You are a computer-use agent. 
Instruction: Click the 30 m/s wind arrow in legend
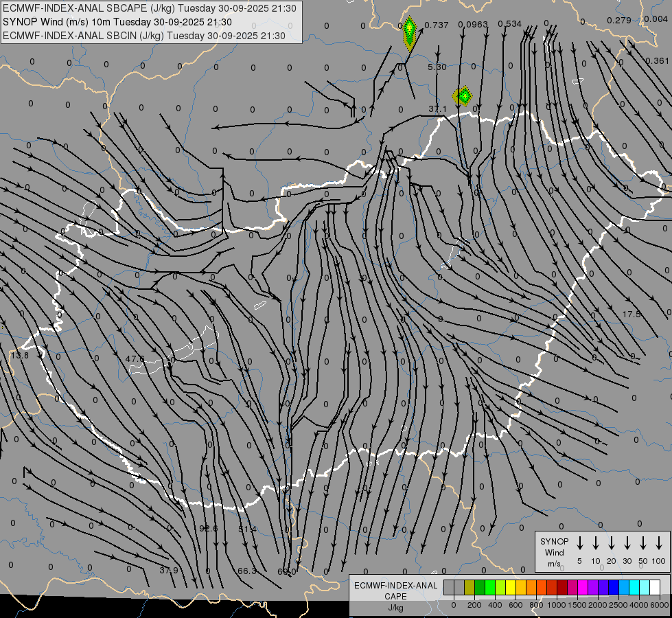point(627,543)
